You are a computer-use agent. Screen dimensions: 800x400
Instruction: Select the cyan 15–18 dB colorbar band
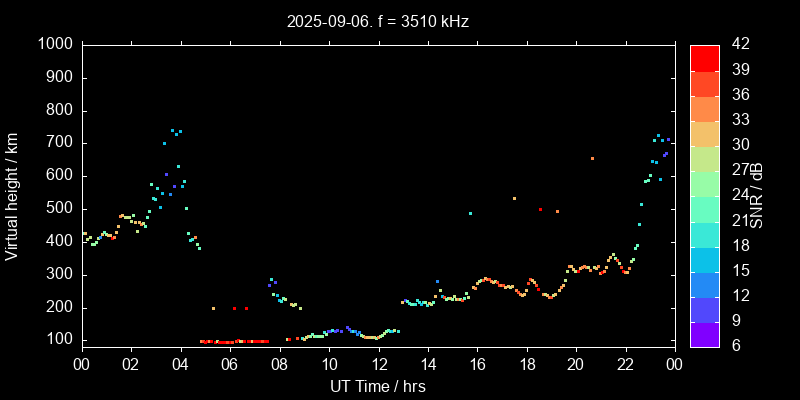705,258
